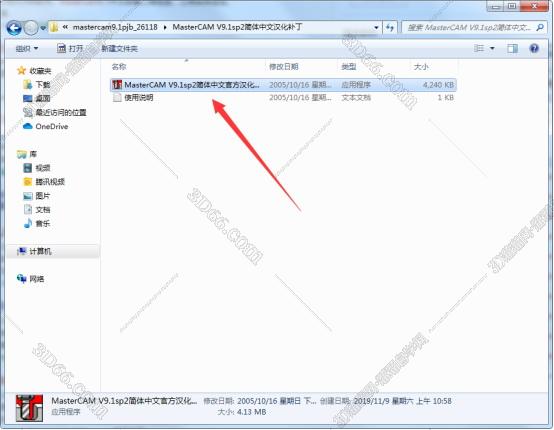Open the 视频 library
The image size is (554, 430).
coord(43,168)
